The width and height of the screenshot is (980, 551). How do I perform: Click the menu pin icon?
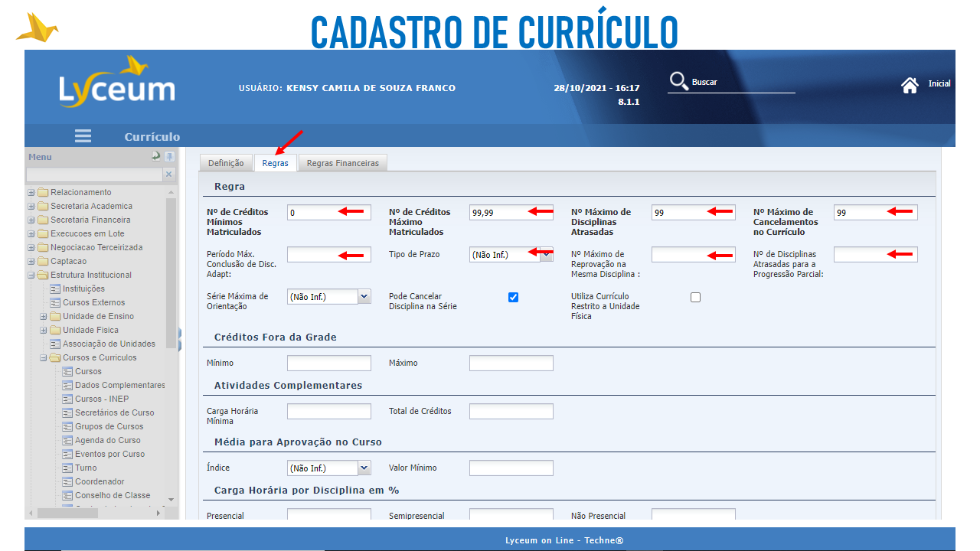click(x=169, y=156)
